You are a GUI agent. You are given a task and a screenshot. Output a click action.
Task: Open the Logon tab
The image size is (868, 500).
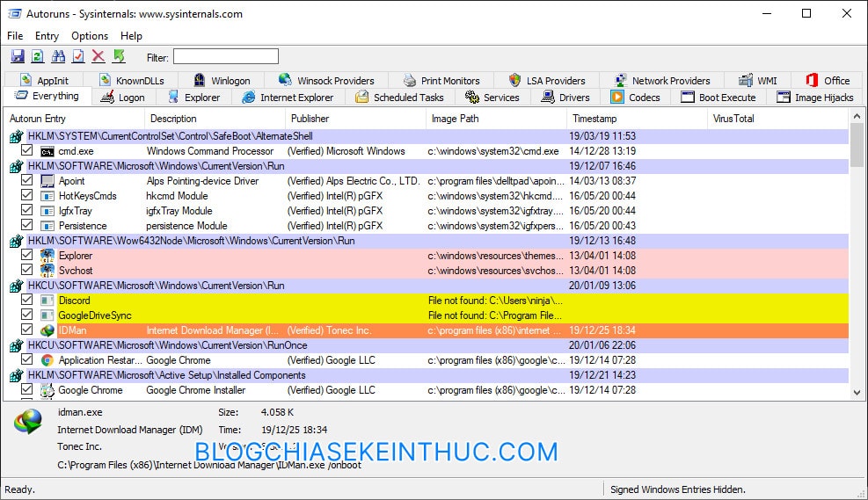(123, 98)
